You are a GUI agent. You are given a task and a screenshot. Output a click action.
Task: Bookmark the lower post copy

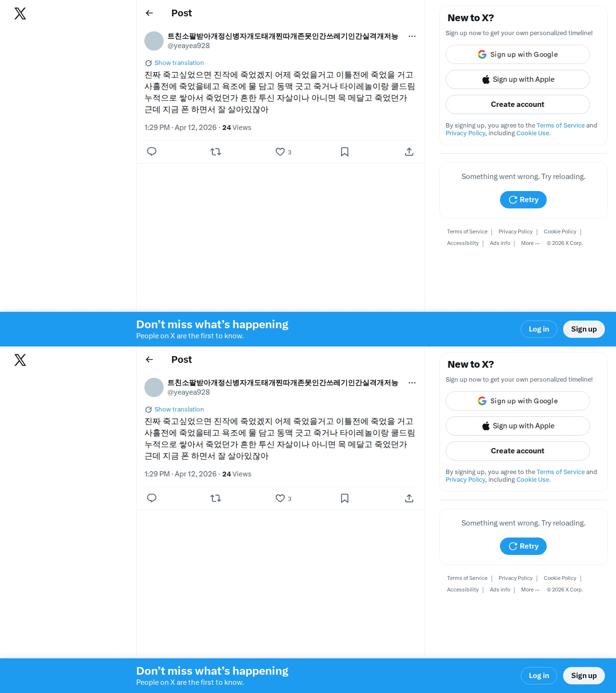(345, 498)
